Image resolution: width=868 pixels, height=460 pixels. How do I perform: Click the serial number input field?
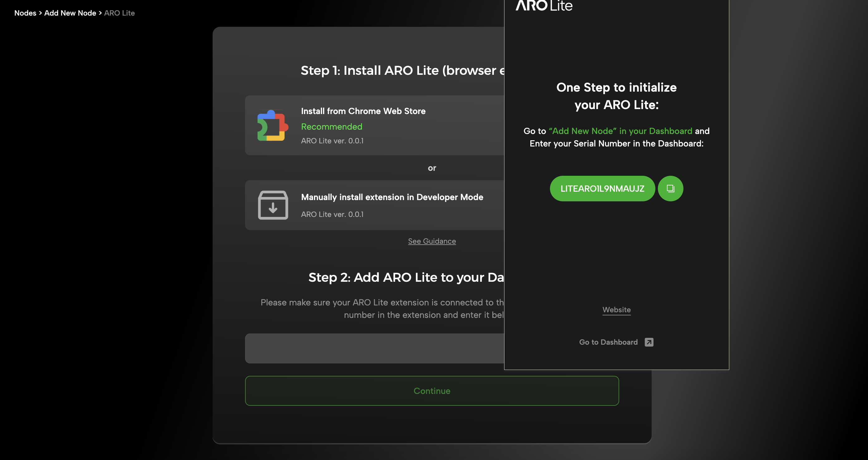(374, 348)
